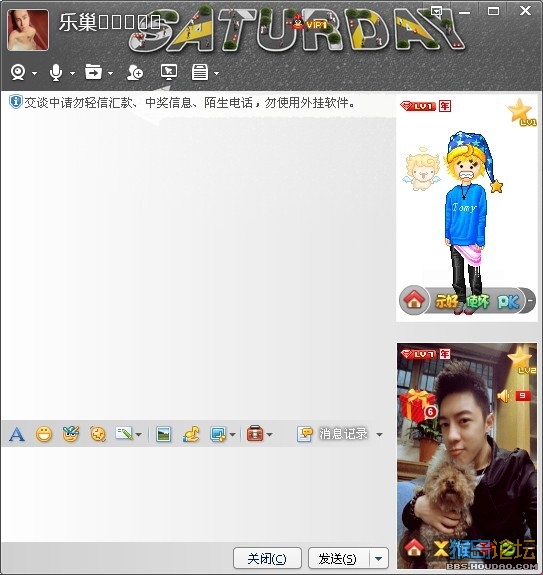Viewport: 543px width, 575px height.
Task: Click the 关闭(C) button
Action: [x=267, y=558]
